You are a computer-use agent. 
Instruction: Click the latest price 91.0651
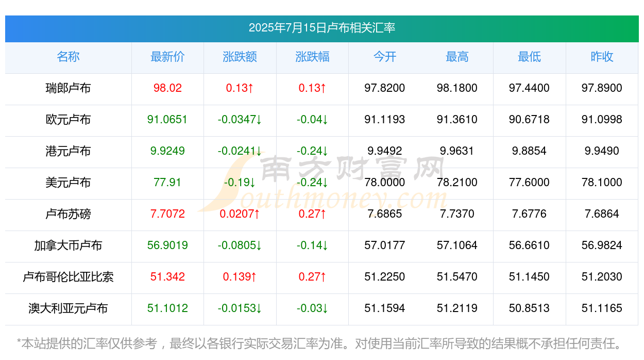coord(167,120)
